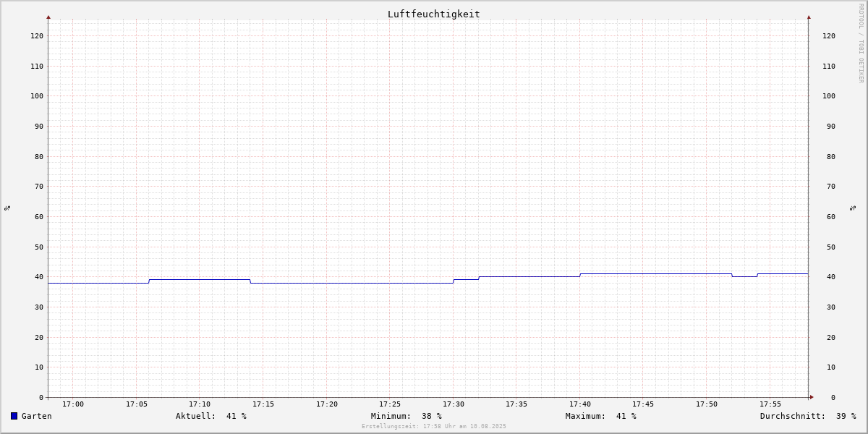Screen dimensions: 868x434
Task: Click the 17:20 time axis label
Action: coord(327,404)
